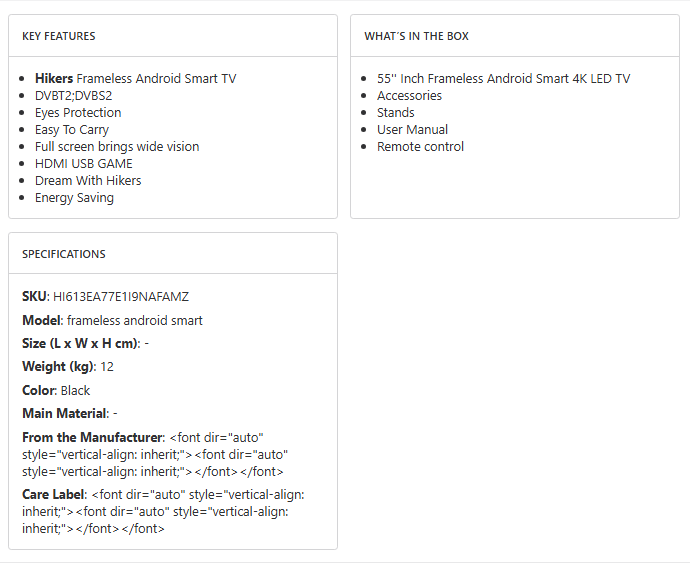This screenshot has width=690, height=563.
Task: Select the SKU value HI613EA77E1I9NAFAMZ
Action: [x=121, y=297]
